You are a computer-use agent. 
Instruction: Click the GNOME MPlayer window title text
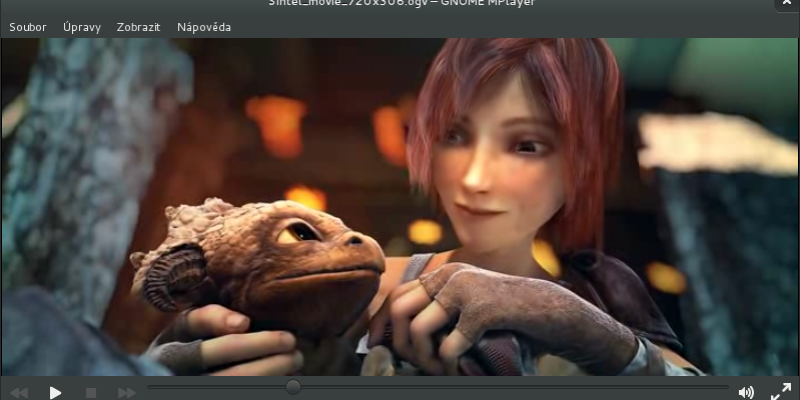(402, 3)
